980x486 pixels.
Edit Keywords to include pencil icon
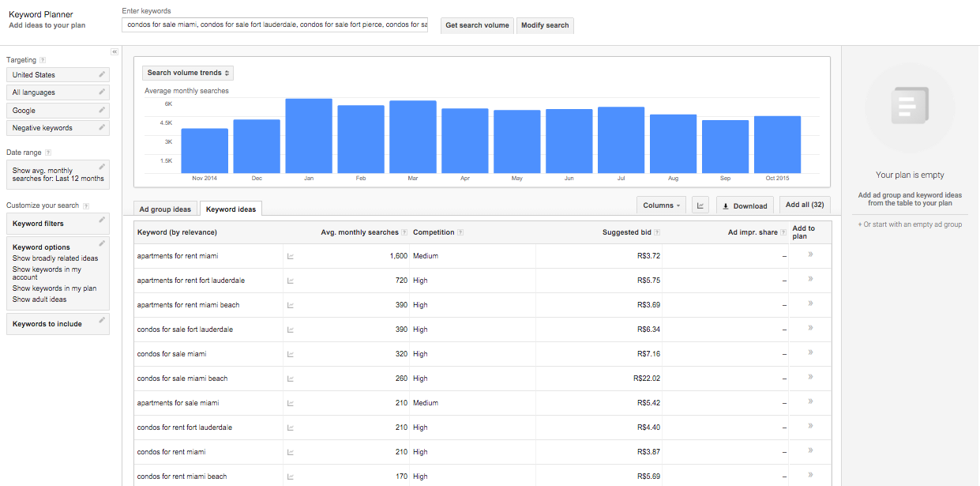tap(102, 320)
